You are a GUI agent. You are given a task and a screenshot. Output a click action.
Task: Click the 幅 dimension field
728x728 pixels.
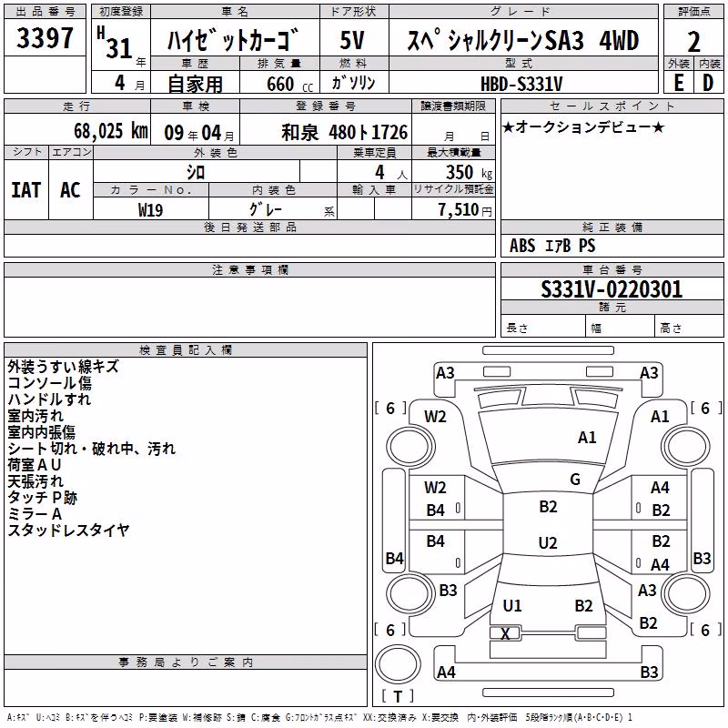coord(621,328)
